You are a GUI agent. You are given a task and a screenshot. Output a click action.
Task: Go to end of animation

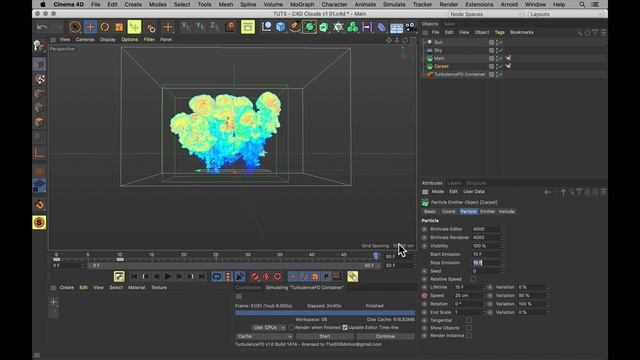point(201,277)
